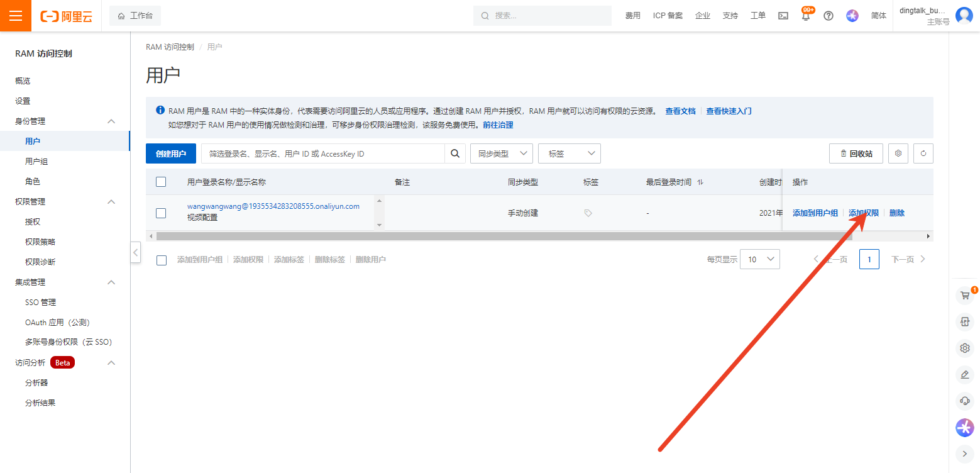Open Cloud Shell terminal icon in top bar
The width and height of the screenshot is (980, 473).
pos(783,16)
